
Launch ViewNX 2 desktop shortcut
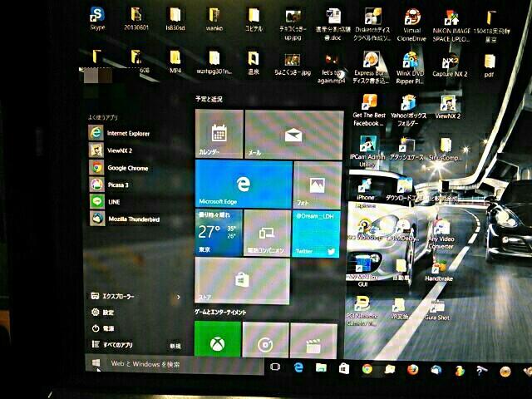point(448,107)
